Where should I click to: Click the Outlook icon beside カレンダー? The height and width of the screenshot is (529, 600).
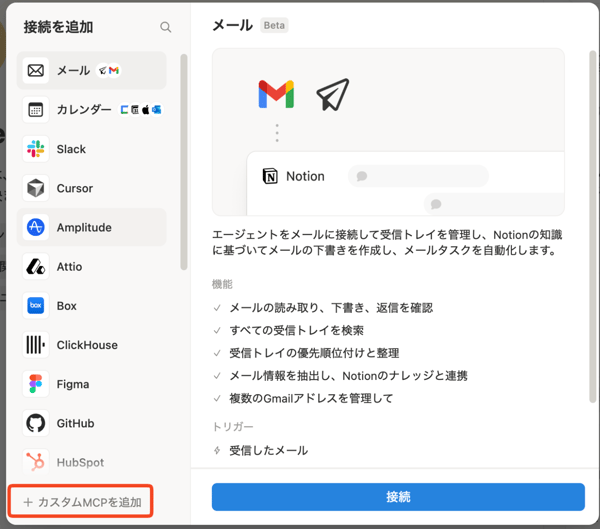pos(157,110)
